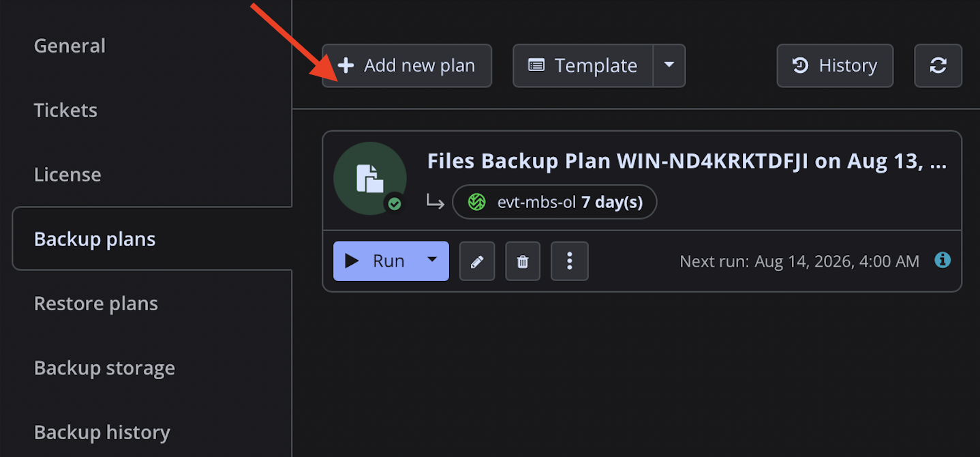Open the Files Backup Plan title
980x457 pixels.
(x=687, y=161)
